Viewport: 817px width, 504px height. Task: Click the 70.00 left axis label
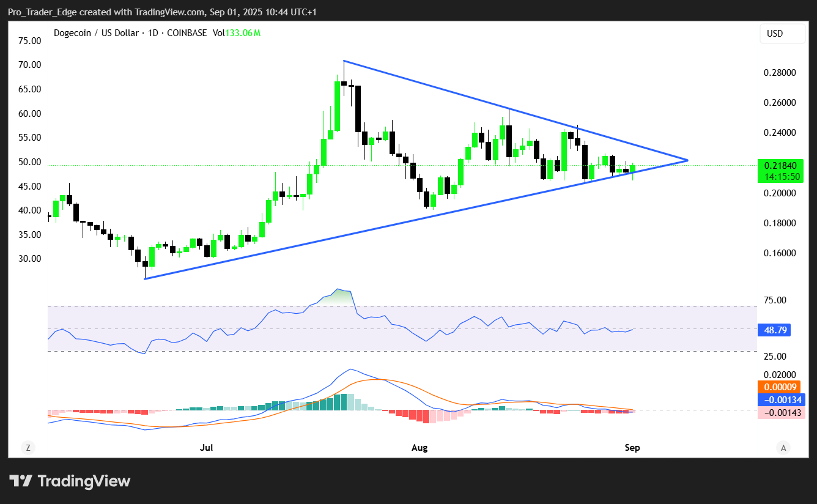tap(30, 65)
